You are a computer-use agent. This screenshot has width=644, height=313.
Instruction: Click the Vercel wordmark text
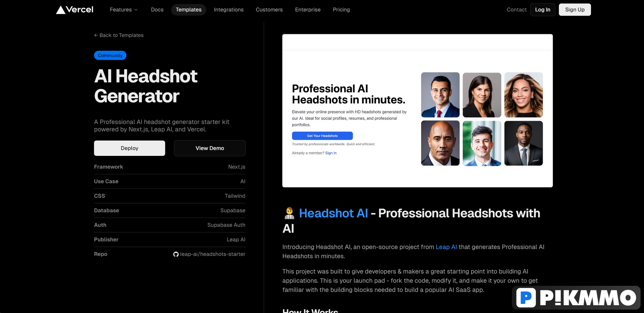click(79, 10)
